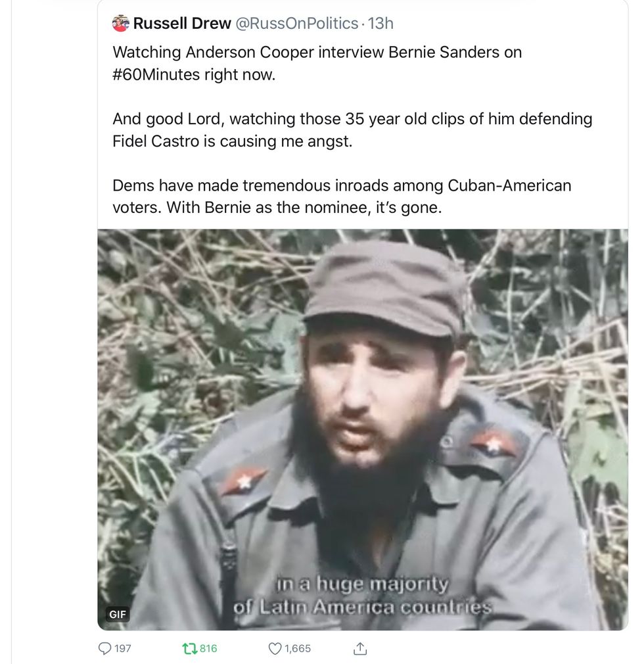View the 197 replies count
Image resolution: width=644 pixels, height=664 pixels.
click(122, 648)
